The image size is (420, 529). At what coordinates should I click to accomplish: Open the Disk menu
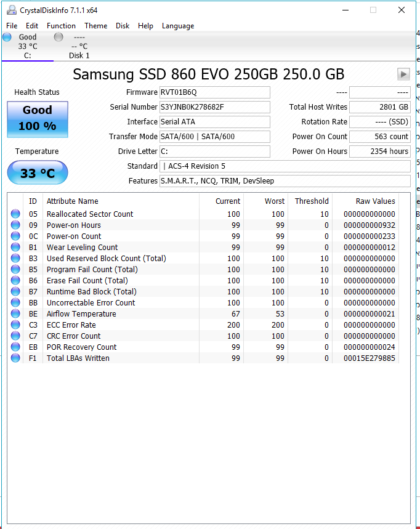click(123, 26)
